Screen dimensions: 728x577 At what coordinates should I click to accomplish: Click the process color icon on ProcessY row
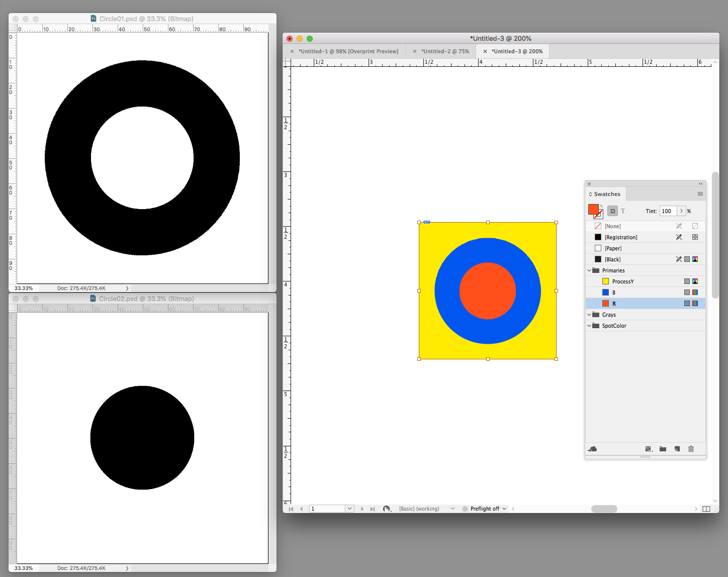687,281
